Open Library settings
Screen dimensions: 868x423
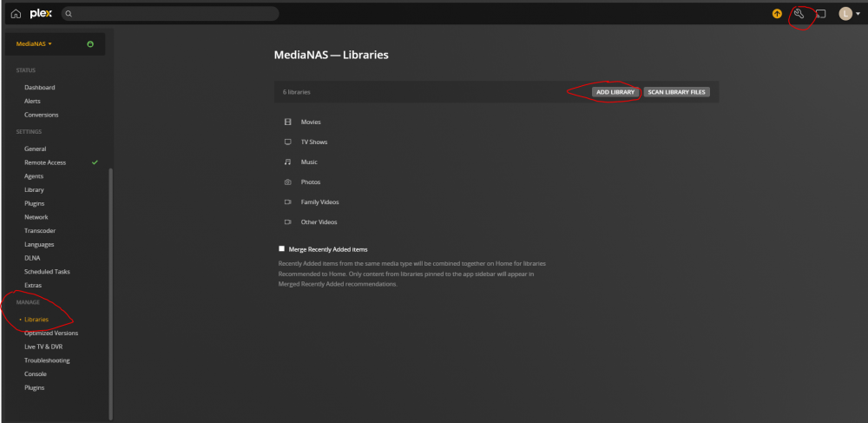coord(34,190)
